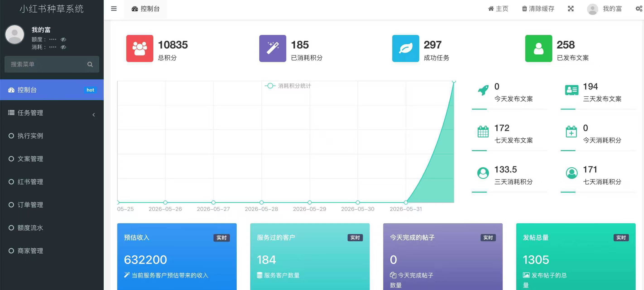Click the 632200 预估收入 value
The image size is (644, 290).
click(x=145, y=260)
